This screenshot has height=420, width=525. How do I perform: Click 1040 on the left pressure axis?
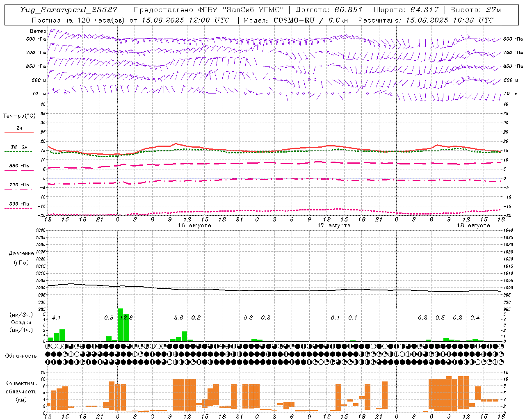click(x=41, y=230)
